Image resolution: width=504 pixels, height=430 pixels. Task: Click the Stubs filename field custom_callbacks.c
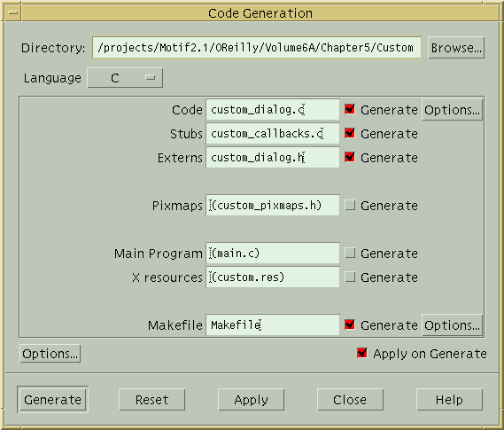click(273, 134)
